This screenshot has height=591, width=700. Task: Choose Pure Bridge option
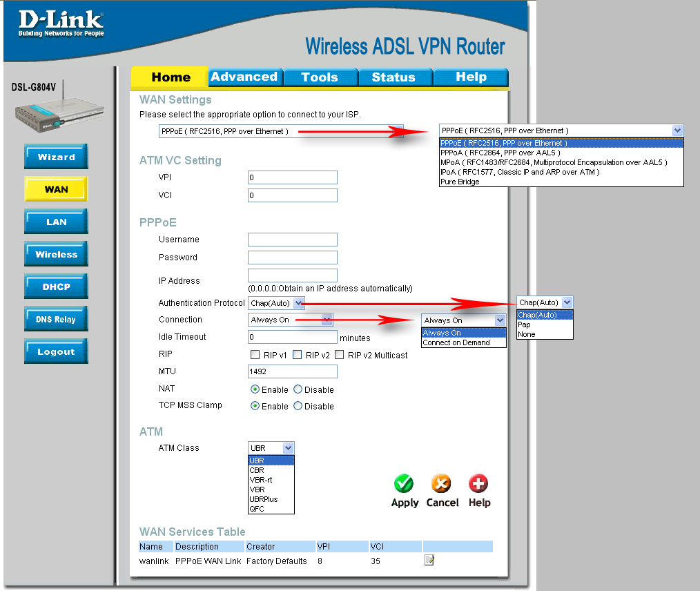click(x=562, y=182)
